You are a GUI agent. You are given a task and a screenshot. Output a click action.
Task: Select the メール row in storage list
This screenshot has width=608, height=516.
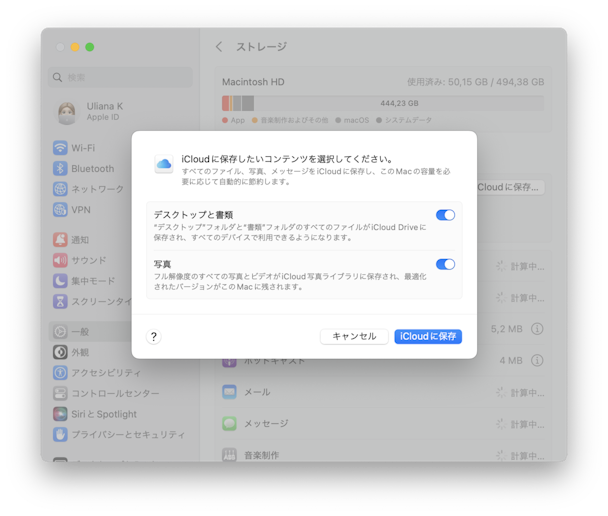point(383,392)
